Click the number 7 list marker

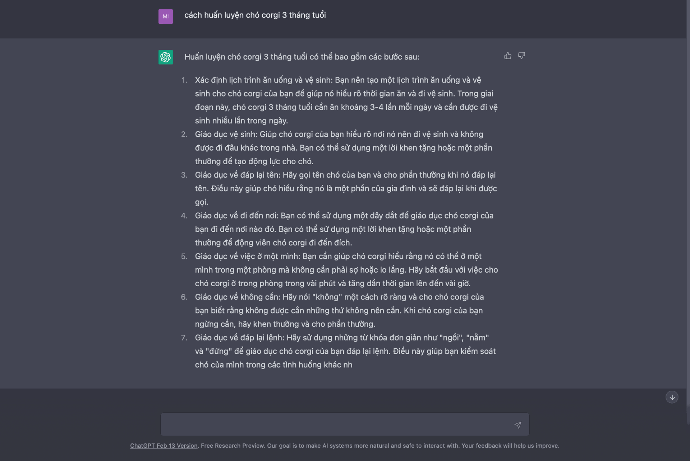point(184,337)
